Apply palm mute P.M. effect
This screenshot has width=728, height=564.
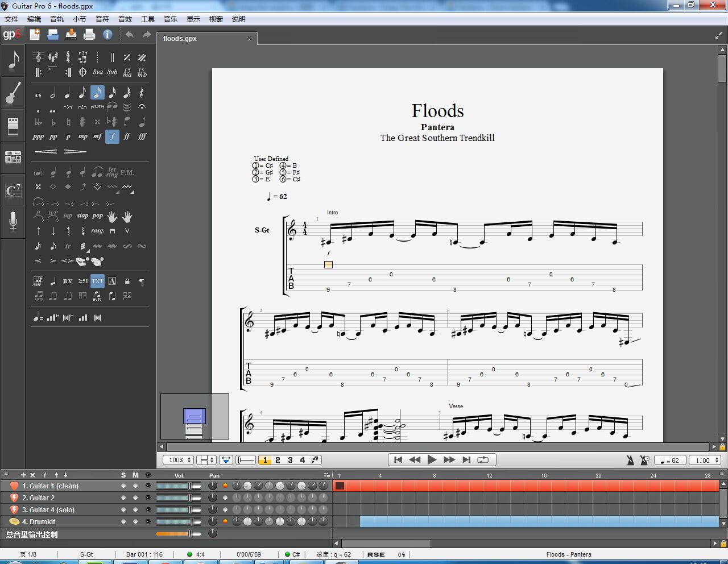[127, 172]
